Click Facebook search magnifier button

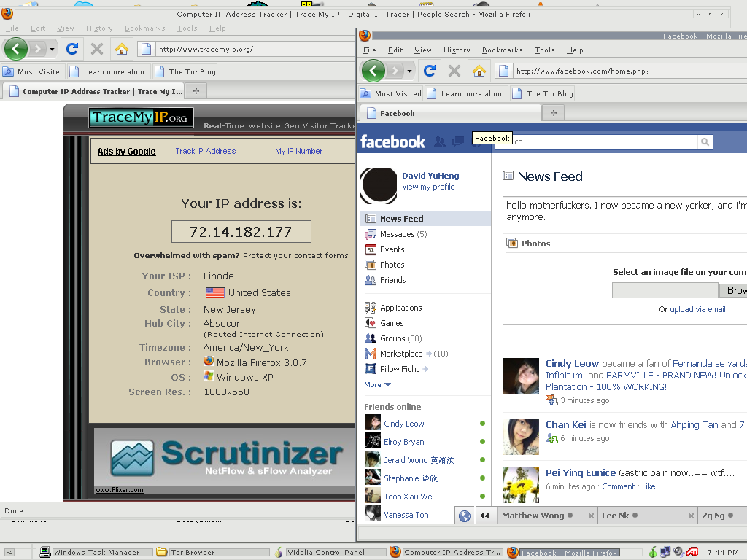[705, 141]
